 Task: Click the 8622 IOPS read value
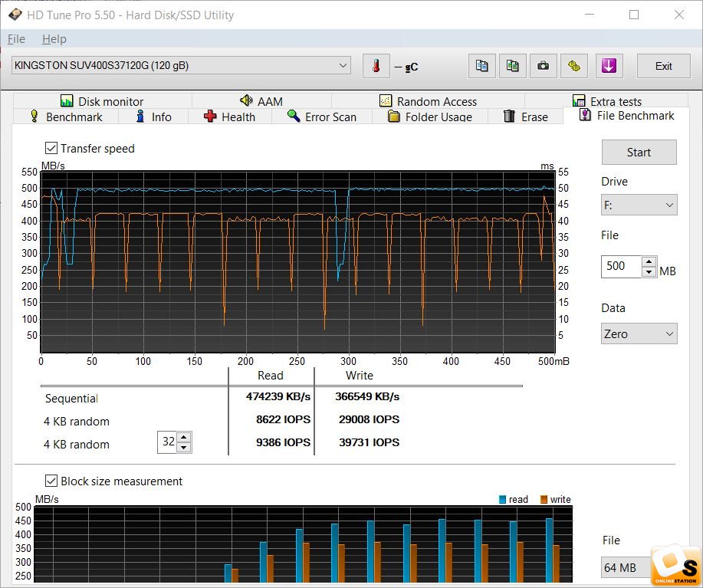pyautogui.click(x=284, y=419)
